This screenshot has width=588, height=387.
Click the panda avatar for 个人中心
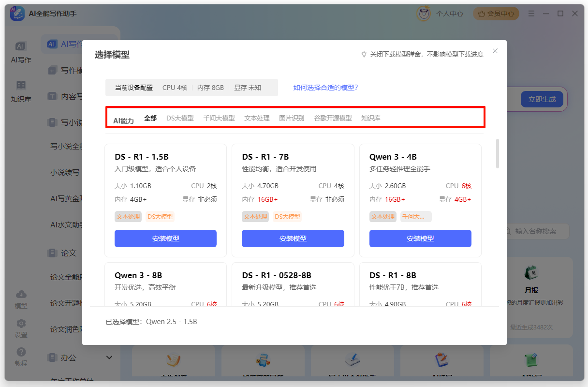tap(424, 14)
